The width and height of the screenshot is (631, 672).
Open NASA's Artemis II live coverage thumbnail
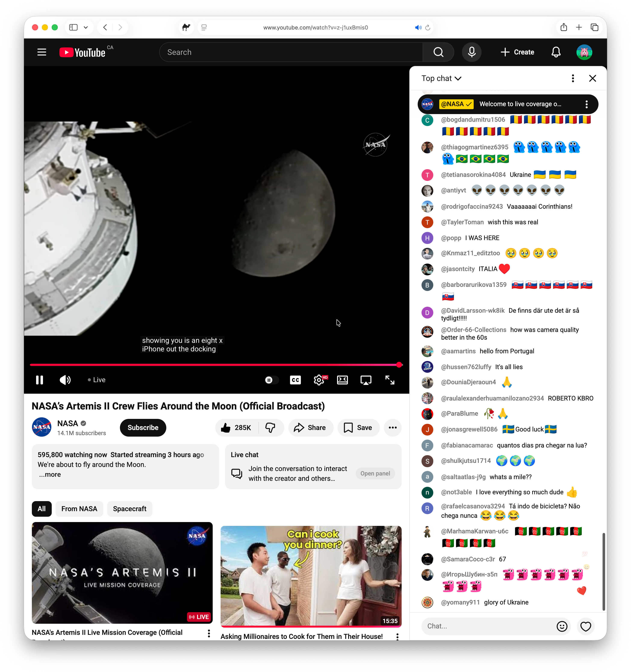pyautogui.click(x=122, y=572)
